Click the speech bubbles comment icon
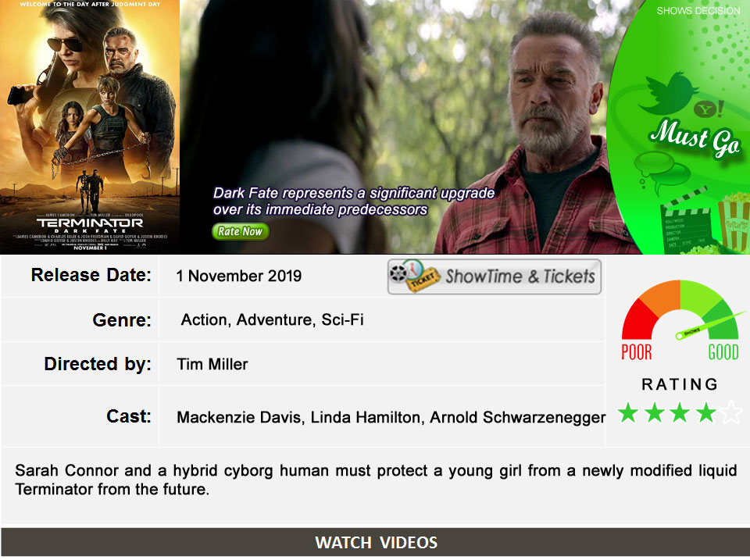The width and height of the screenshot is (750, 560). pos(662,171)
